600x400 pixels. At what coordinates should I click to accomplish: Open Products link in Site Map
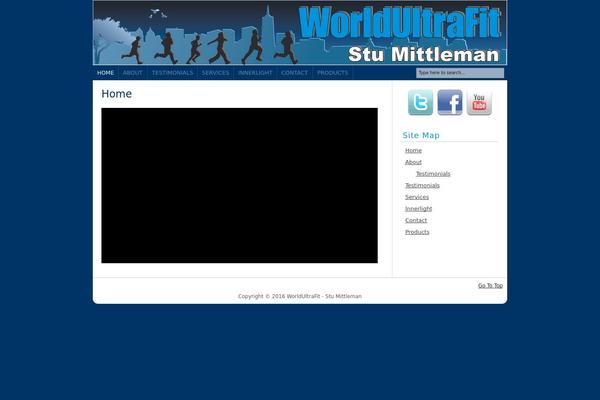(417, 232)
